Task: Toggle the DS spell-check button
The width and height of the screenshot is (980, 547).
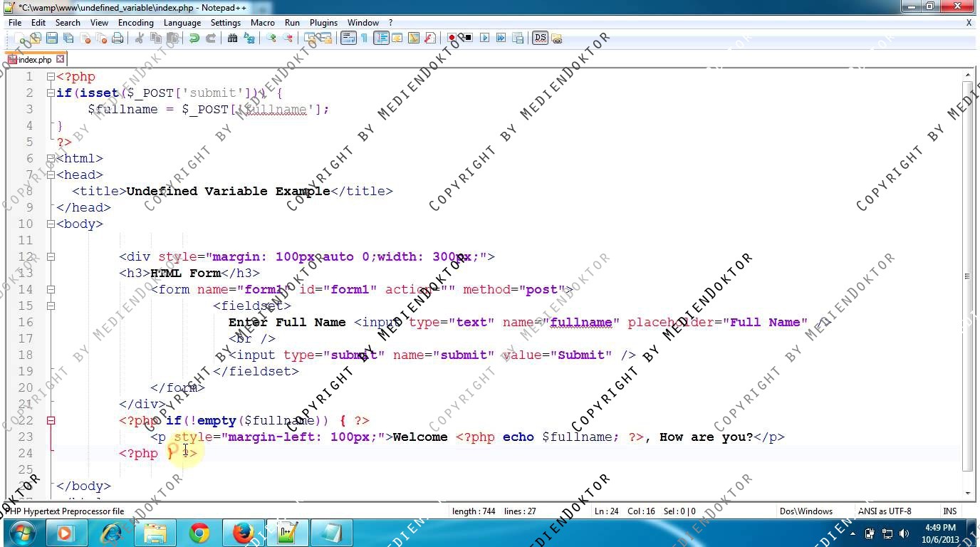Action: point(539,38)
